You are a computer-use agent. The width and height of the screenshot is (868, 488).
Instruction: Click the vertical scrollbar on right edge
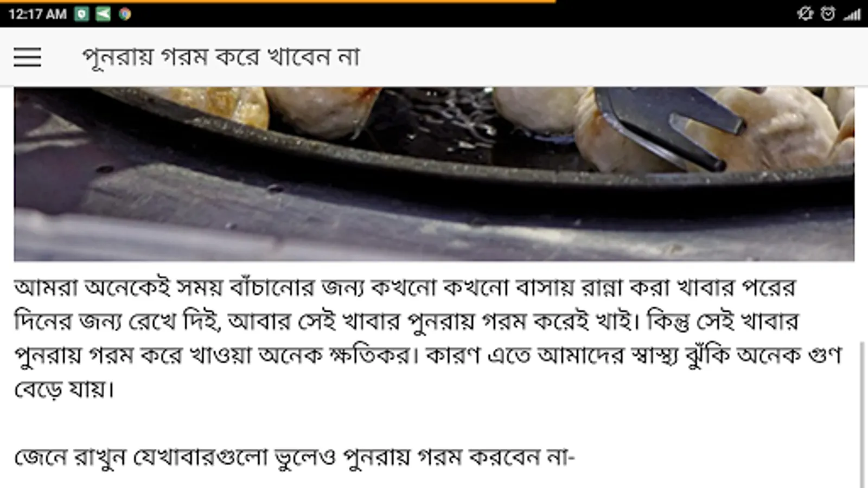862,415
